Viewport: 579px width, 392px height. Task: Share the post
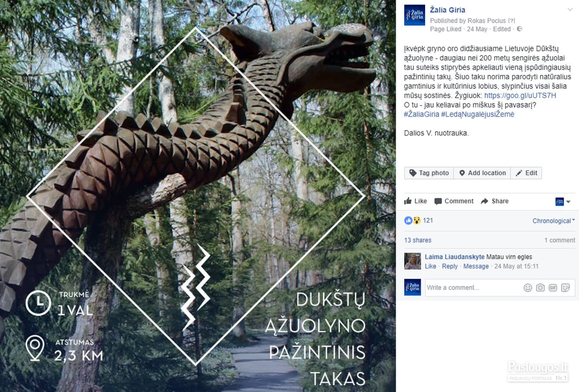click(494, 201)
